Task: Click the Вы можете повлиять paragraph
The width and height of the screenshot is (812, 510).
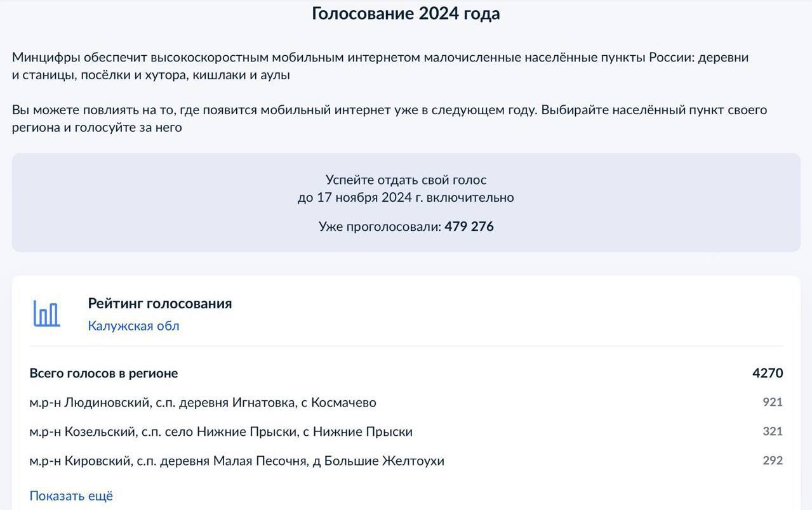Action: 389,119
